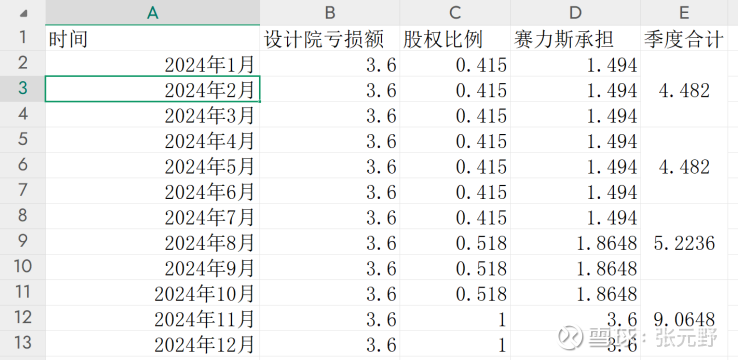The height and width of the screenshot is (360, 739).
Task: Select column A header
Action: (152, 12)
